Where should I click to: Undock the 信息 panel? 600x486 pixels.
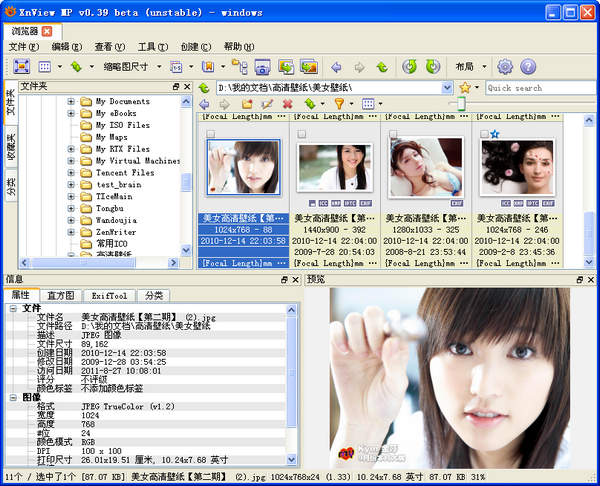(x=284, y=280)
